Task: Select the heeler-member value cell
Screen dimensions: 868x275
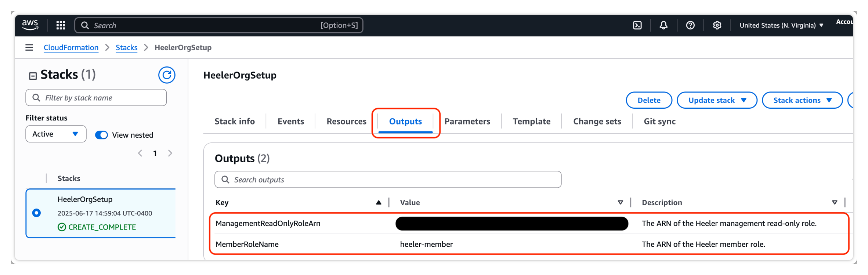Action: coord(426,244)
